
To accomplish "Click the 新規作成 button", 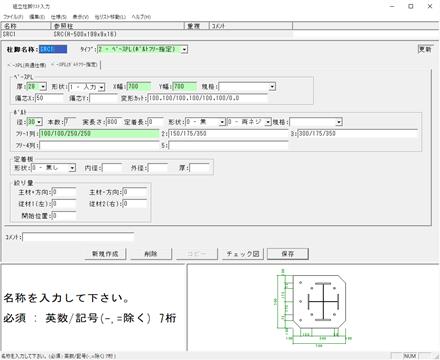I will 105,254.
